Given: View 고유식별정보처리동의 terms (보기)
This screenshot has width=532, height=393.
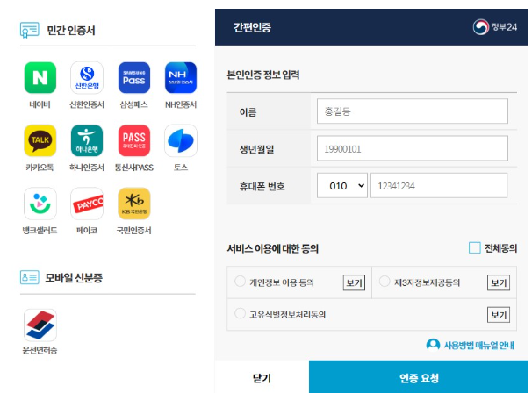Looking at the screenshot, I should 499,315.
